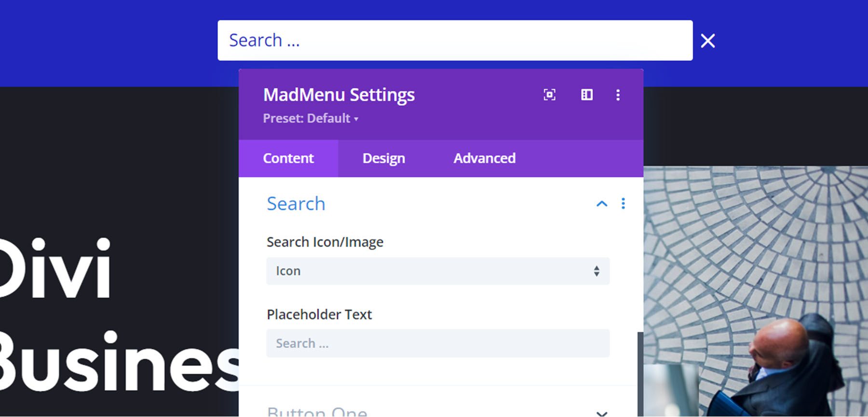
Task: Click the businessman photo on the page
Action: tap(756, 292)
